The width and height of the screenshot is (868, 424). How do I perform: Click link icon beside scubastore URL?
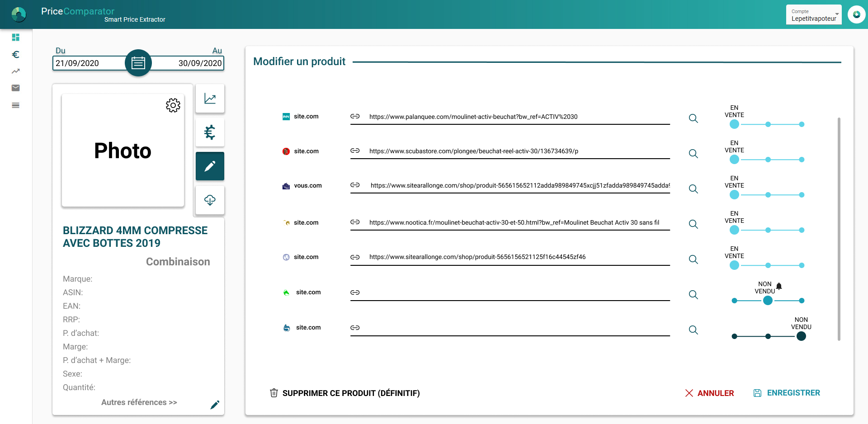pos(355,151)
